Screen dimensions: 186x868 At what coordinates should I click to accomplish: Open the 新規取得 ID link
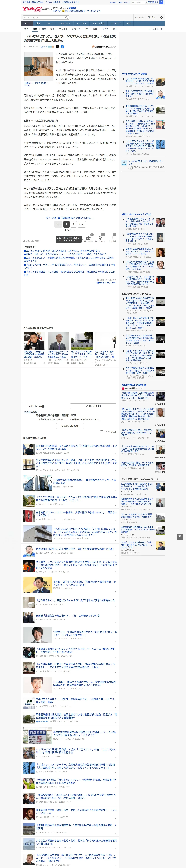72,8
